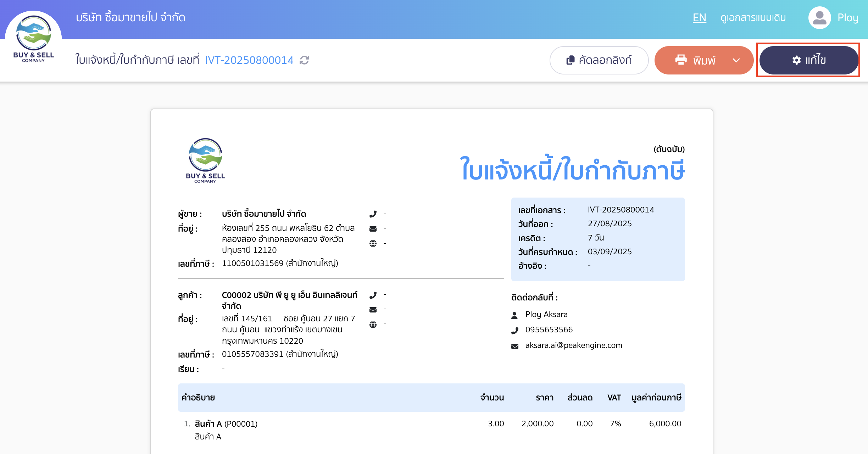
Task: Open ดูเอกสารแบบเดิม legacy document view
Action: [x=753, y=18]
